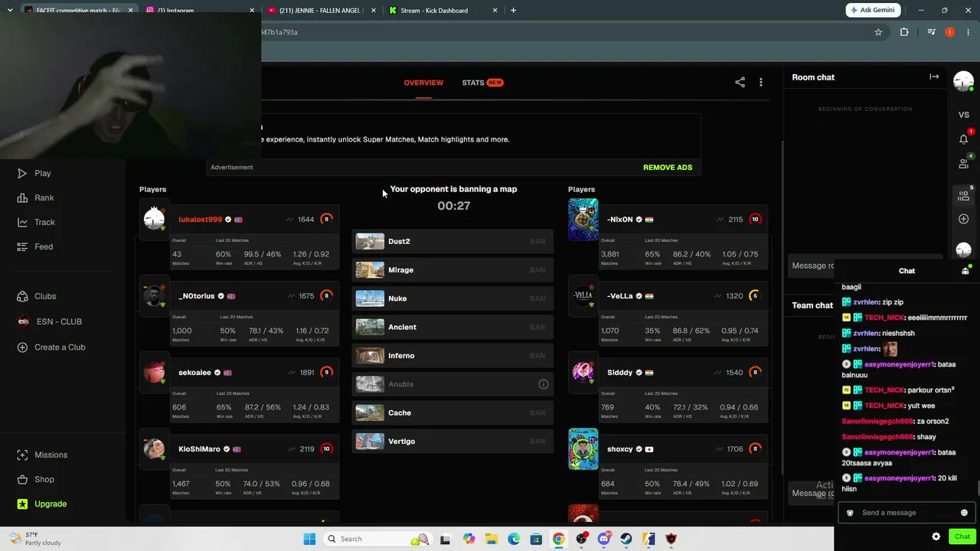This screenshot has width=980, height=551.
Task: Open -VeLLa player profile name
Action: coord(620,296)
